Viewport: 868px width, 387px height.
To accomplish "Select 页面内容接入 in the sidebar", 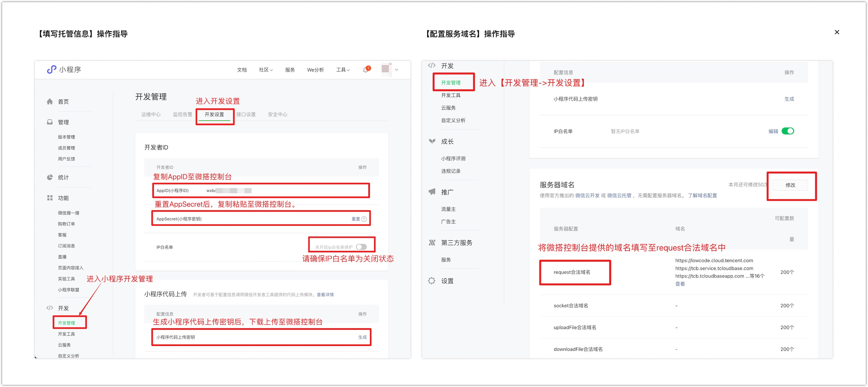I will [70, 268].
